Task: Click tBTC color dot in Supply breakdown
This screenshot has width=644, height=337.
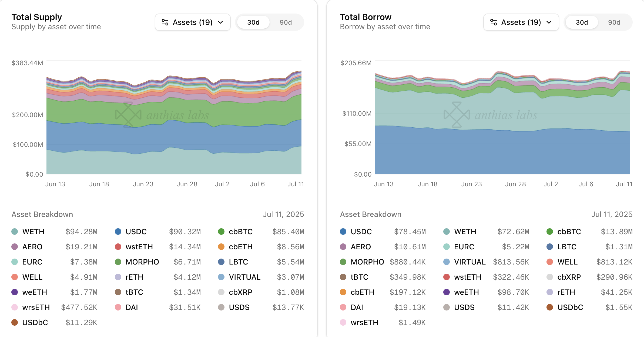Action: pos(118,292)
